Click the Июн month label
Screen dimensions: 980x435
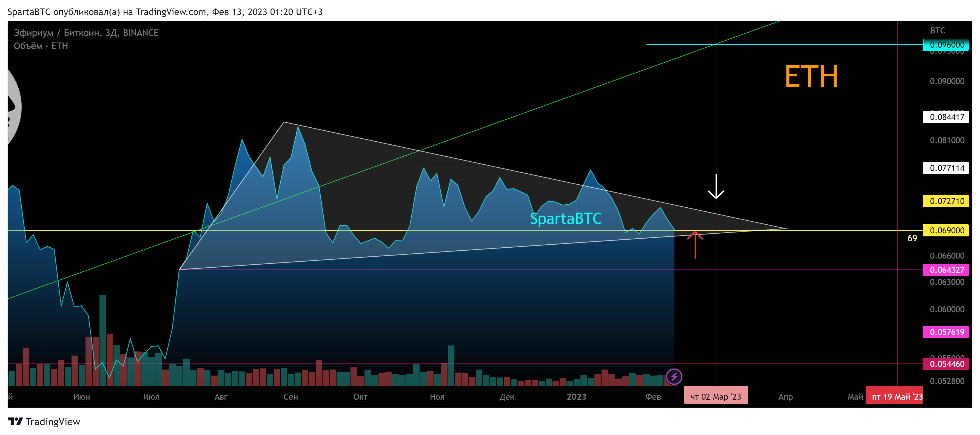(82, 397)
